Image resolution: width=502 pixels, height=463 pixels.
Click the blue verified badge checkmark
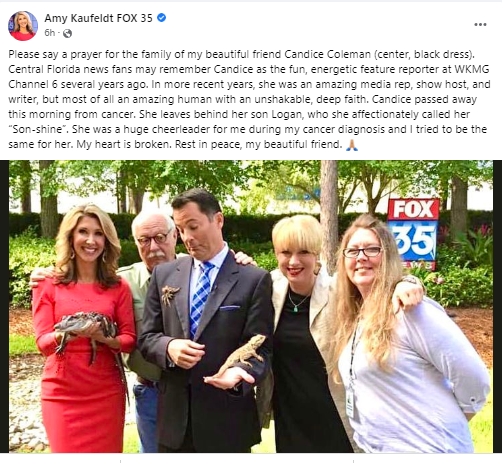click(x=162, y=18)
